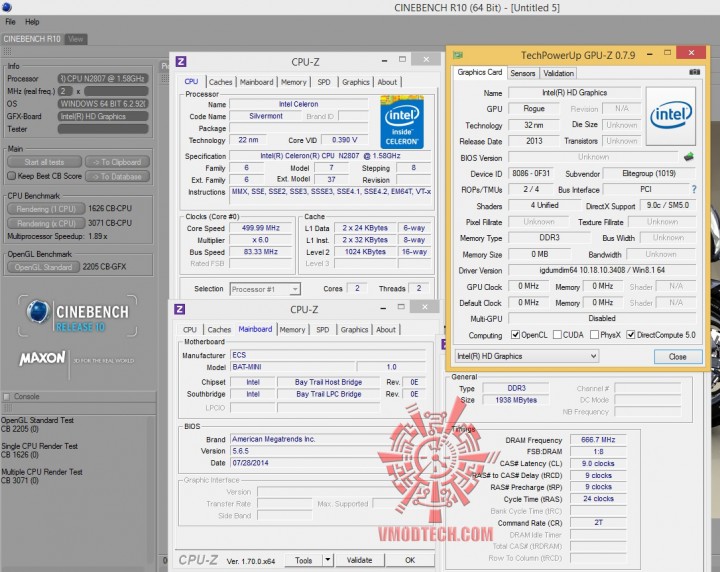The height and width of the screenshot is (572, 720).
Task: Click the View tab in Cinebench
Action: pyautogui.click(x=76, y=39)
